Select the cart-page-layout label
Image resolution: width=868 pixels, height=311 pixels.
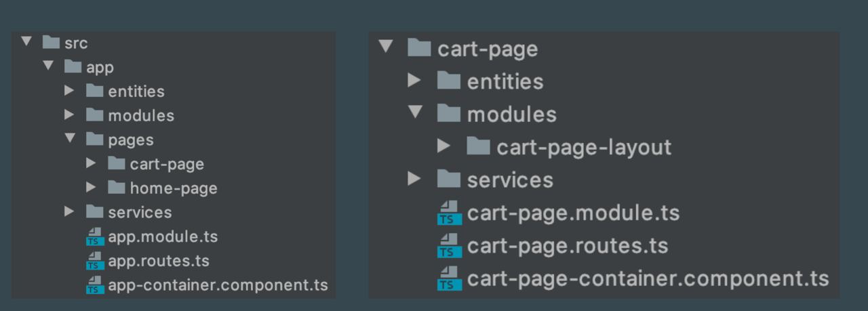(584, 147)
